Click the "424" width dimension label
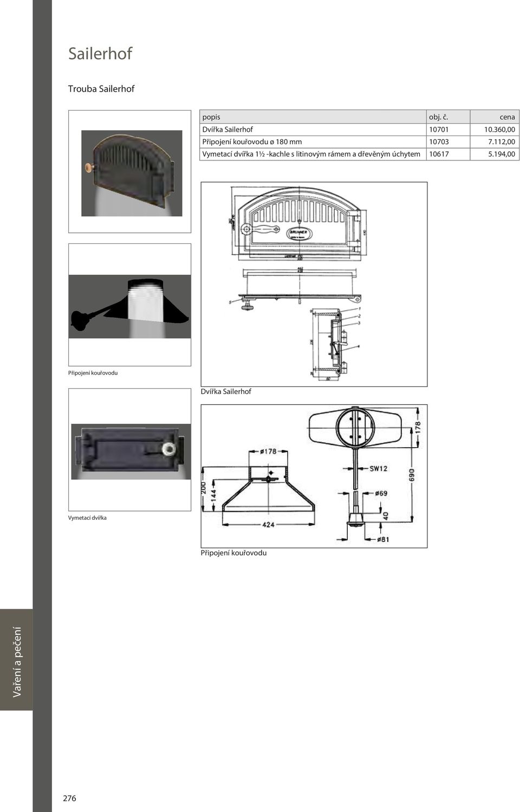 tap(269, 524)
